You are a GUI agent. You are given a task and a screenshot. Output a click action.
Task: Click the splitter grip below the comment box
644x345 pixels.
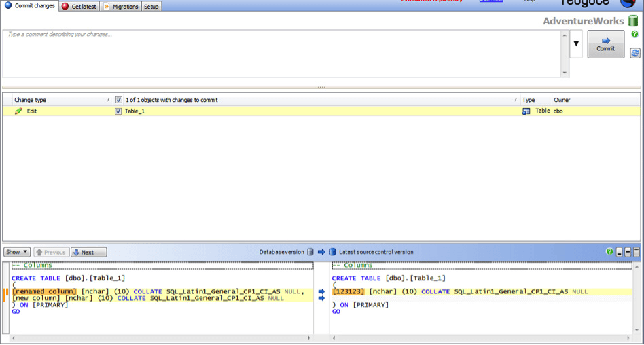(x=321, y=87)
